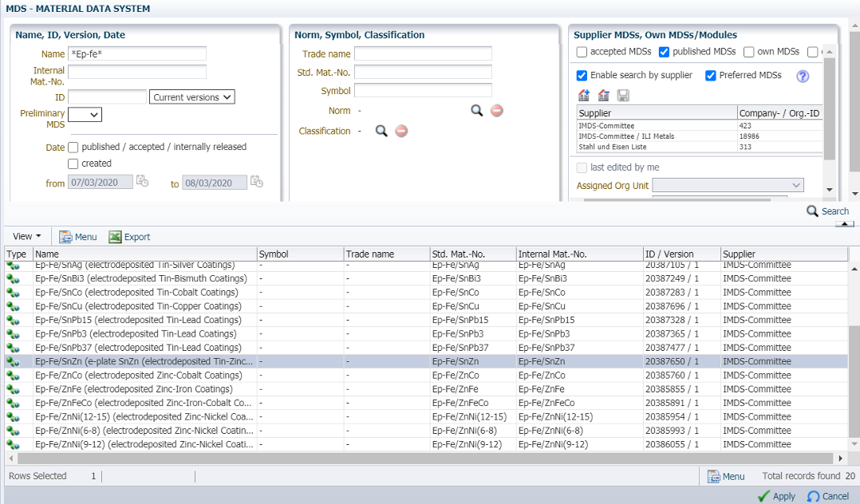Image resolution: width=860 pixels, height=504 pixels.
Task: Enable the accepted MDSs checkbox
Action: pos(582,52)
